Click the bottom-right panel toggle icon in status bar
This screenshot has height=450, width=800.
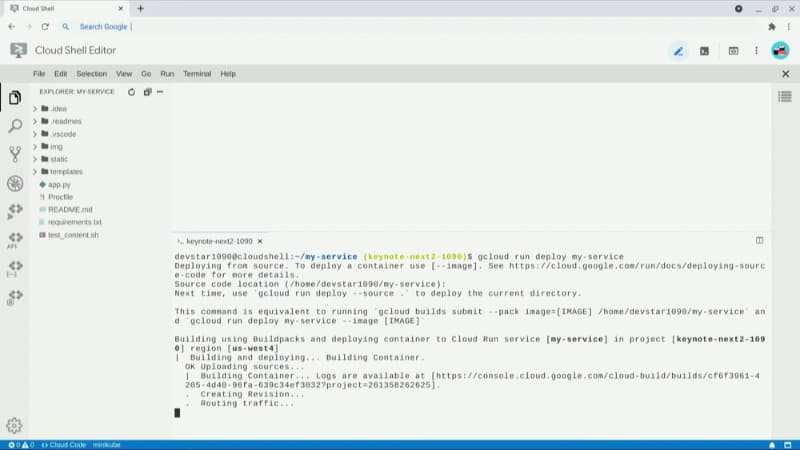click(788, 445)
